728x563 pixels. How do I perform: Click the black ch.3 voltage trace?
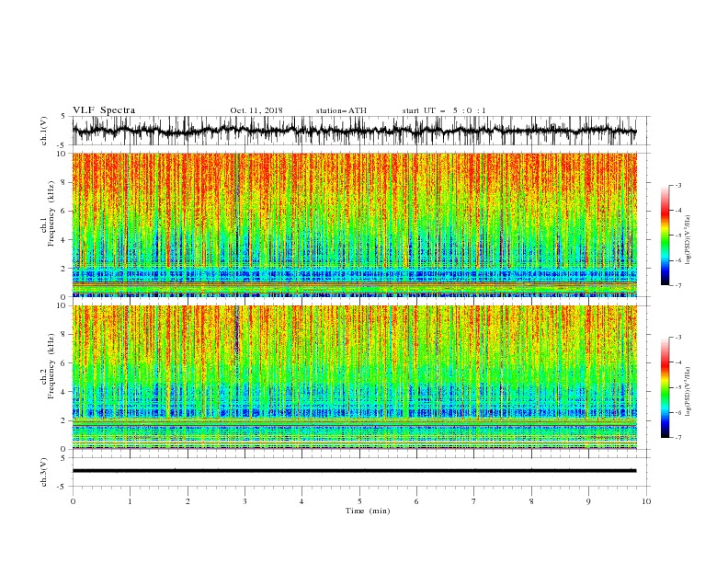click(354, 471)
